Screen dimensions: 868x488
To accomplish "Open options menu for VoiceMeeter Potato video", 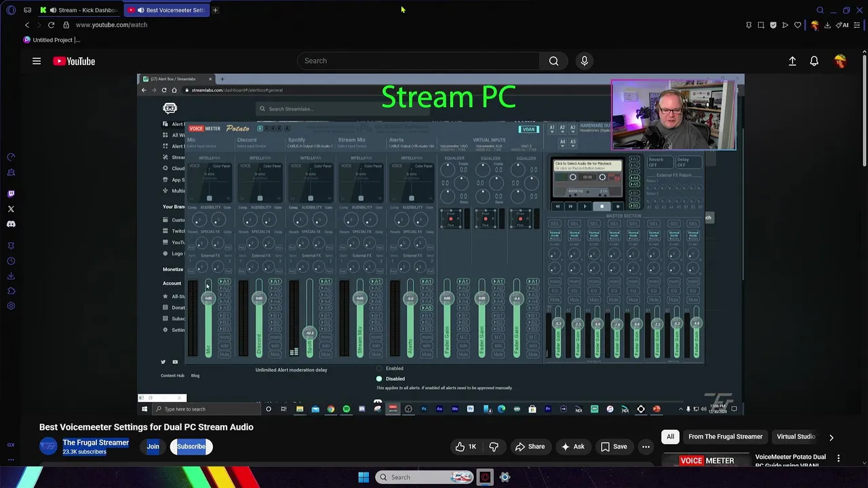I will coord(839,459).
